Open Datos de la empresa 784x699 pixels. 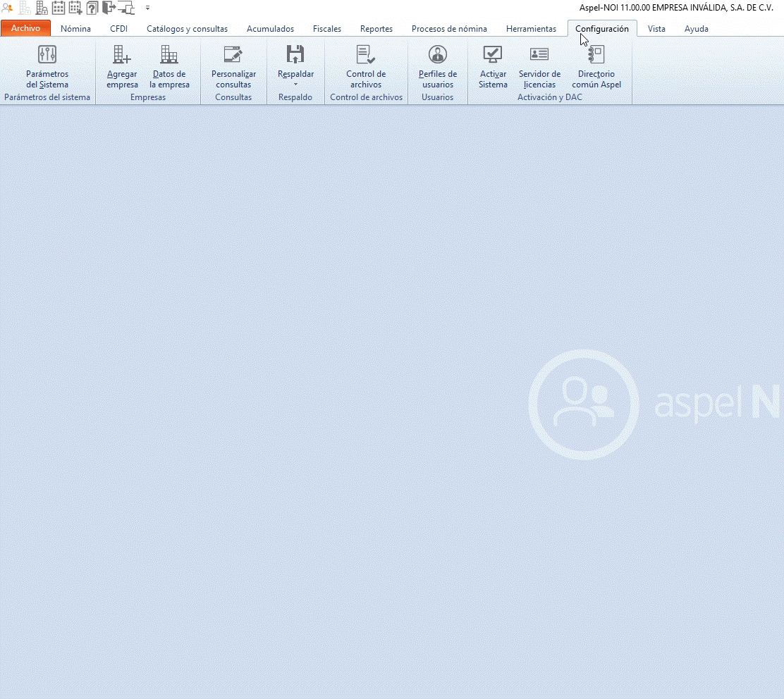(169, 67)
